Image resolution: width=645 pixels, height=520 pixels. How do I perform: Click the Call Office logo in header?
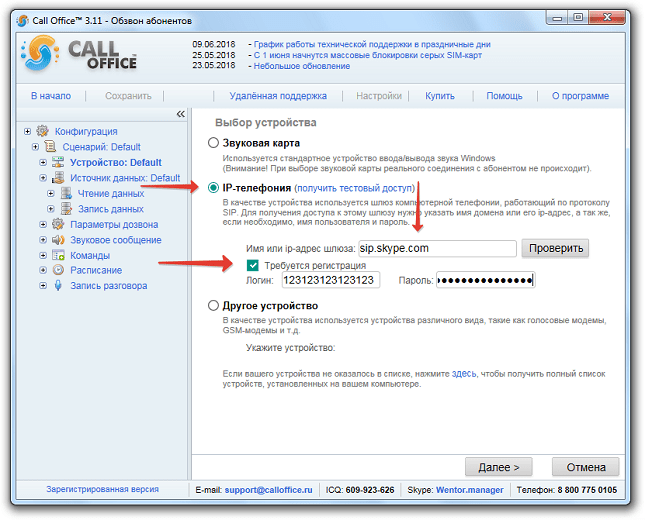tap(79, 54)
